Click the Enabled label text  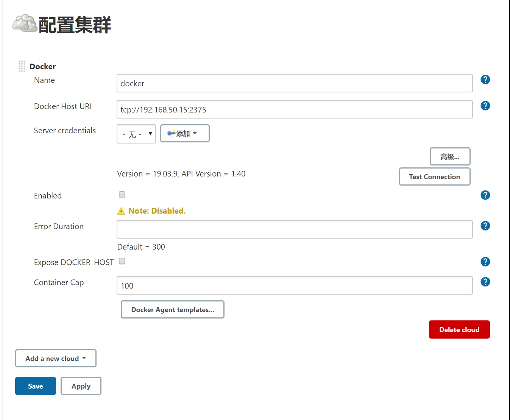click(x=48, y=196)
